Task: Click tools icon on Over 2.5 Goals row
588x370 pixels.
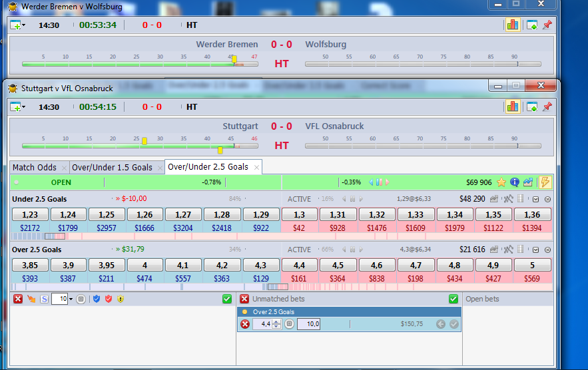Action: tap(508, 250)
